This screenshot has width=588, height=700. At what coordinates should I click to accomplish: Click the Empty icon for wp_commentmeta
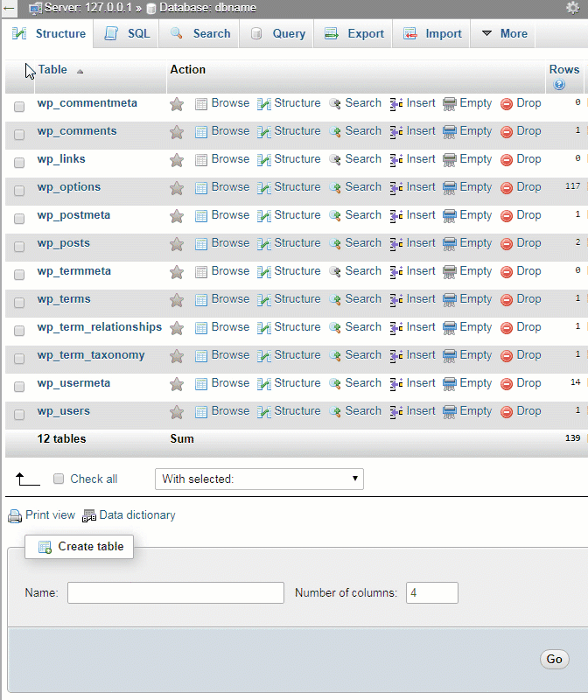[450, 104]
